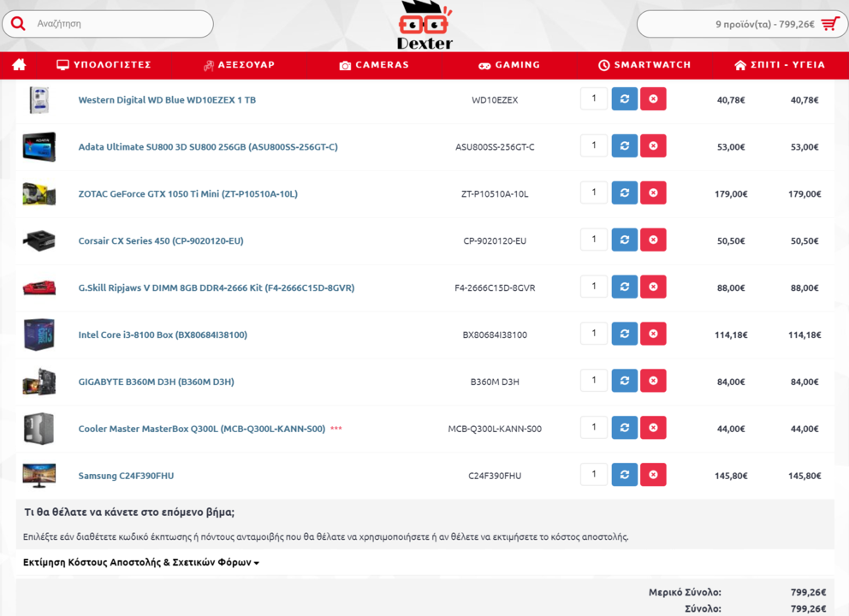Open GIGABYTE B360M D3H product link

[x=156, y=382]
